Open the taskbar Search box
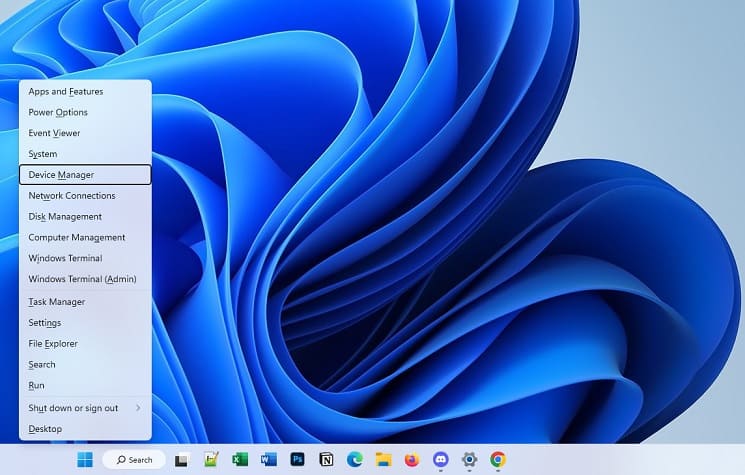This screenshot has width=745, height=475. point(134,460)
